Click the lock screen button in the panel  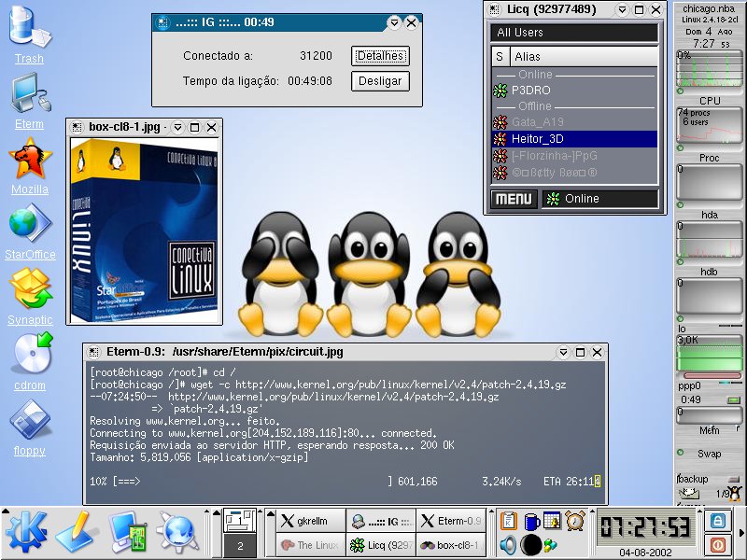pyautogui.click(x=717, y=521)
